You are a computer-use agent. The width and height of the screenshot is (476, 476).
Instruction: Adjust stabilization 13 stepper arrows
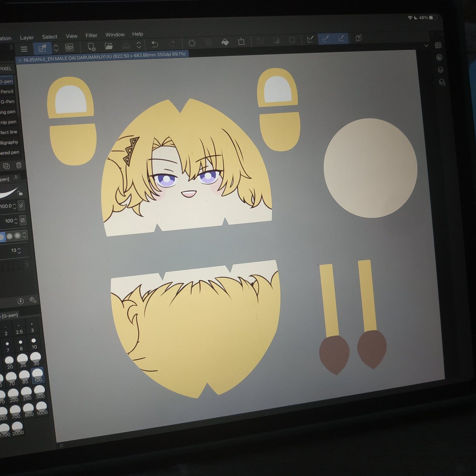19,251
